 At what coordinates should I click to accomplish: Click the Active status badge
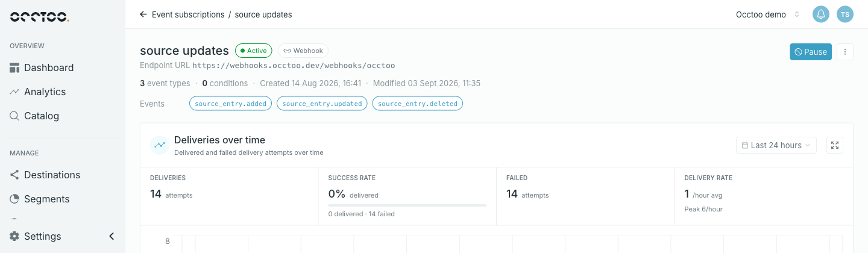coord(254,51)
